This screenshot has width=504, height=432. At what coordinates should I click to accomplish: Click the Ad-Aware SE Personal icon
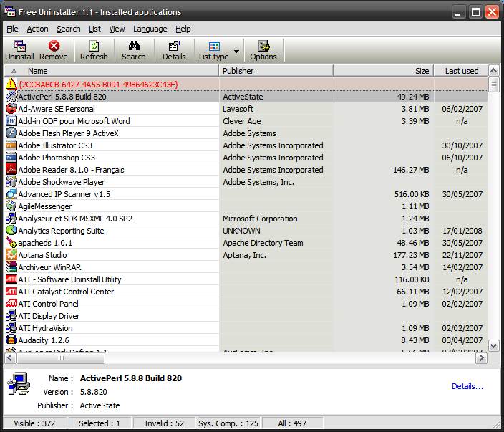11,108
